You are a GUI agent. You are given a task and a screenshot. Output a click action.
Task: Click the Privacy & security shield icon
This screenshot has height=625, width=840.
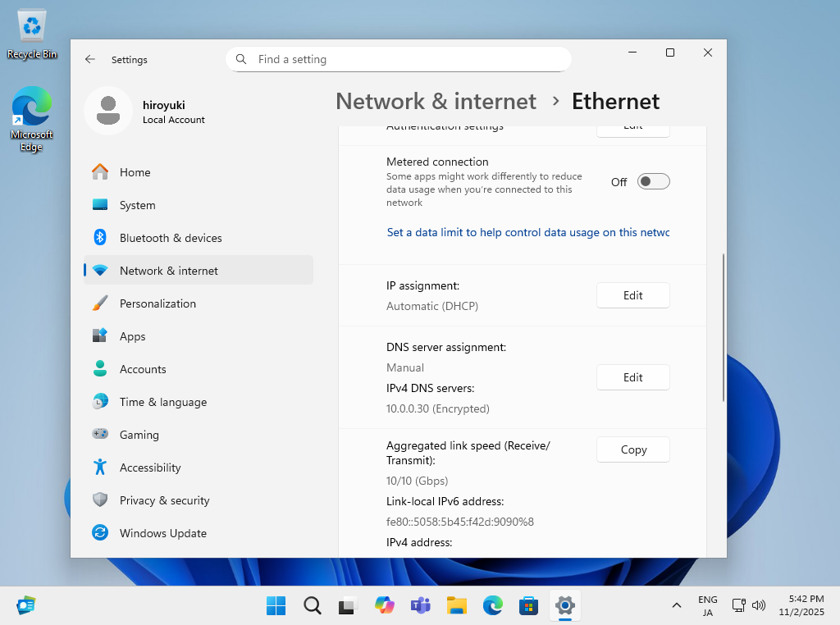coord(100,500)
